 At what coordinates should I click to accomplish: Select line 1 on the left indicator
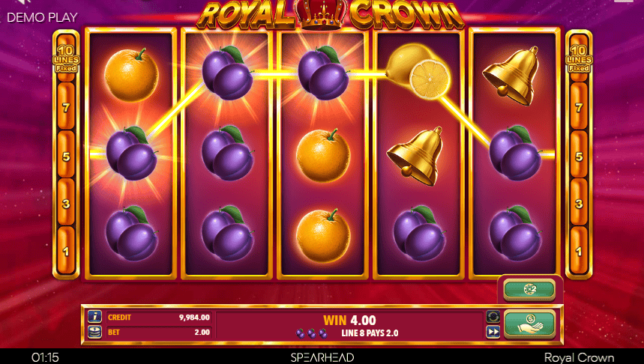point(66,251)
